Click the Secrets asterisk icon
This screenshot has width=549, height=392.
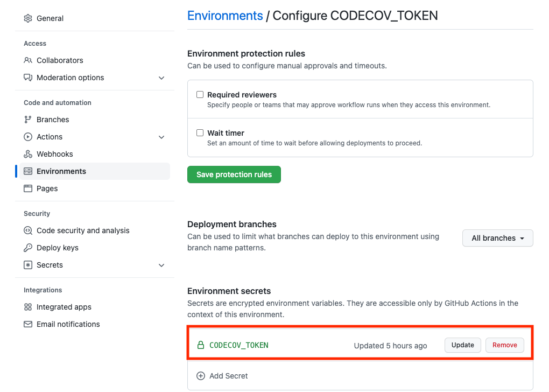click(28, 265)
